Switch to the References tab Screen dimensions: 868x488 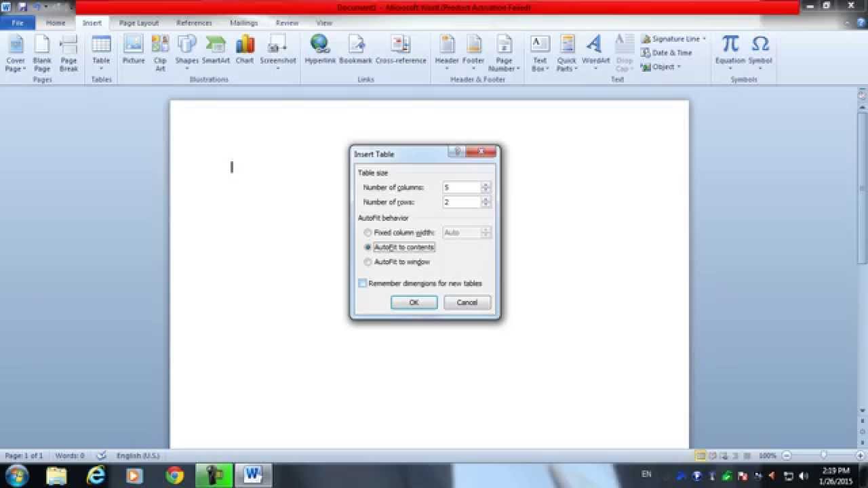(194, 23)
